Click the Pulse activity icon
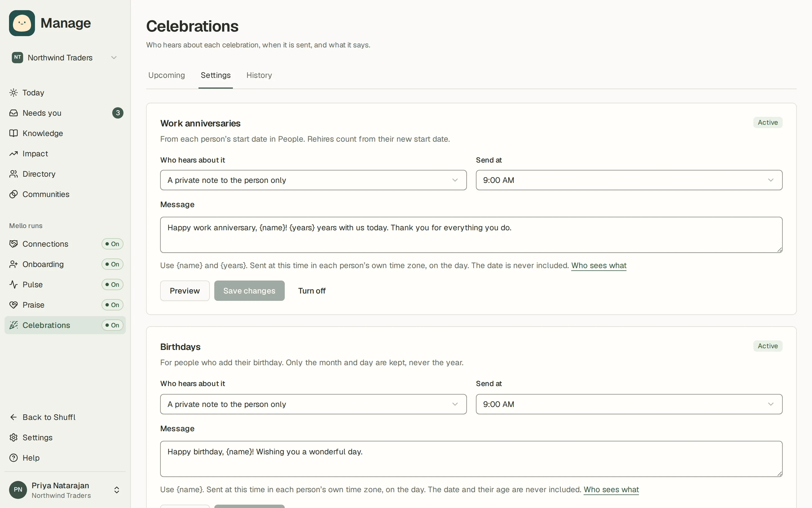The image size is (812, 508). click(14, 284)
